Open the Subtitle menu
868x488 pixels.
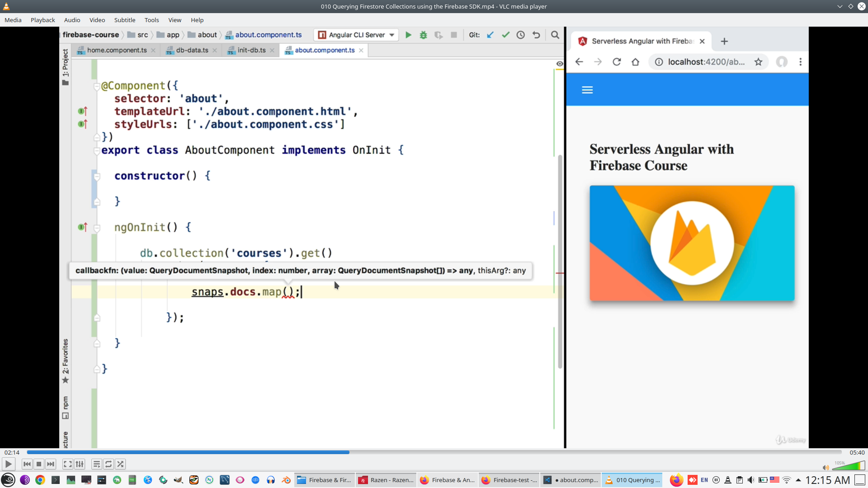124,20
